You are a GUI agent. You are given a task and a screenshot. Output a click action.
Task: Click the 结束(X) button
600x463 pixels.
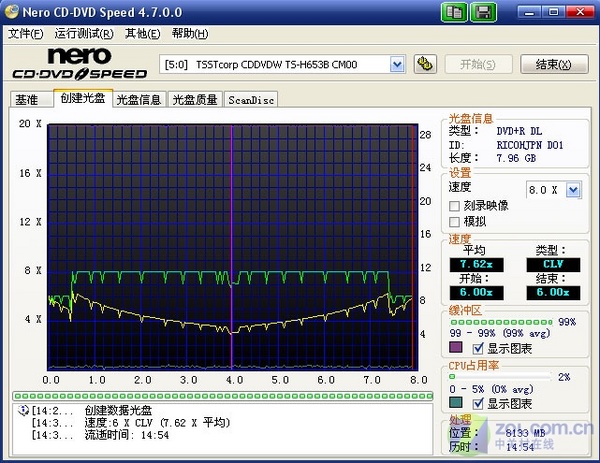tap(554, 64)
